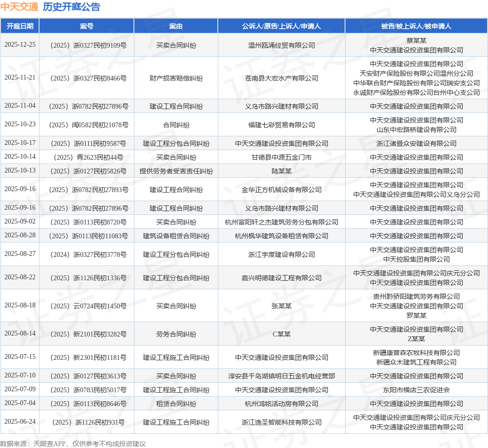Click defendant 天安财产保险股份有限公司温州分公司
The width and height of the screenshot is (488, 448).
pos(416,73)
